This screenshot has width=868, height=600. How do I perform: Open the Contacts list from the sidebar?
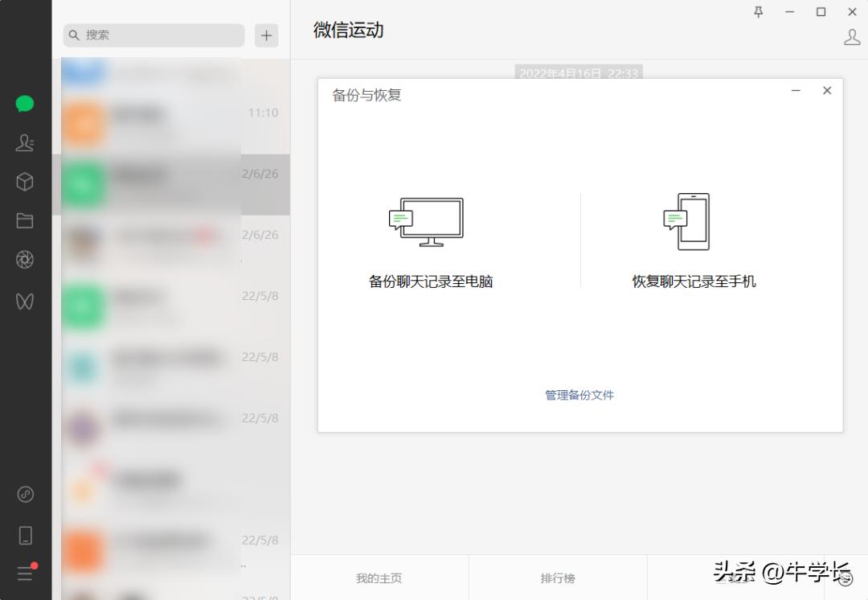[x=25, y=142]
